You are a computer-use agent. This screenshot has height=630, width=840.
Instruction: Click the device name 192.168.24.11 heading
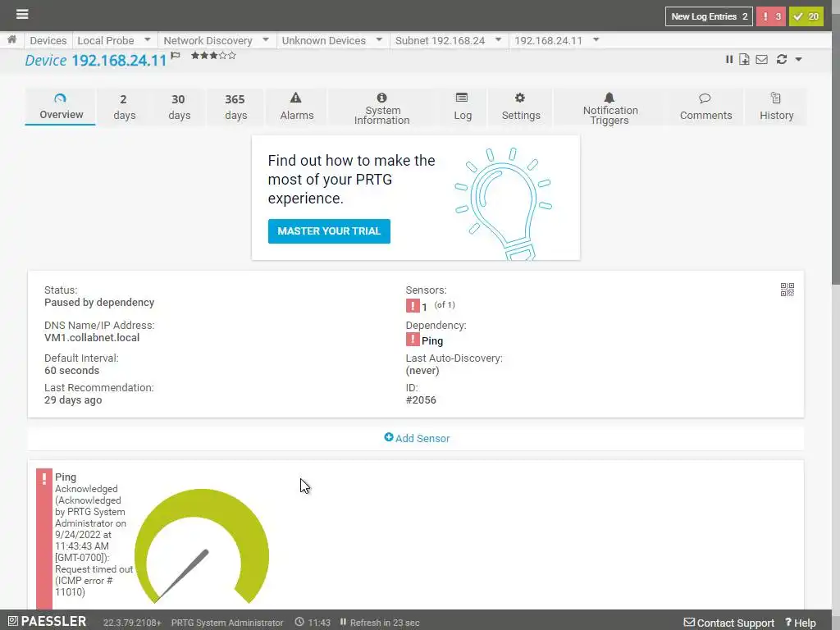click(119, 60)
